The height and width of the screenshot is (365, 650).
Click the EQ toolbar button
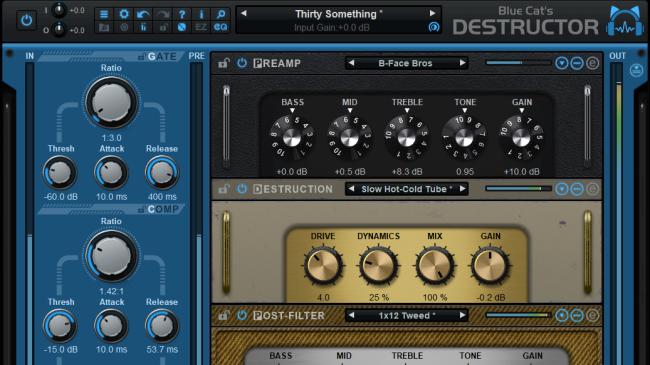[x=221, y=27]
